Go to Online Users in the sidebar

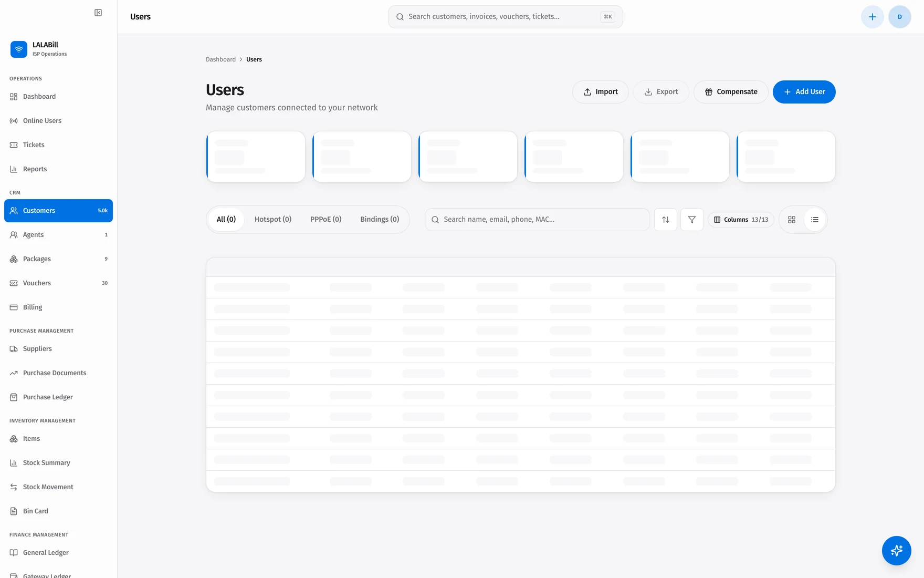click(x=58, y=121)
